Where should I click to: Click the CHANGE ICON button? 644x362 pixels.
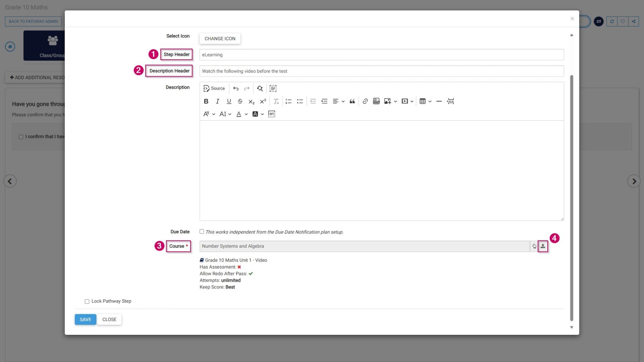[220, 39]
